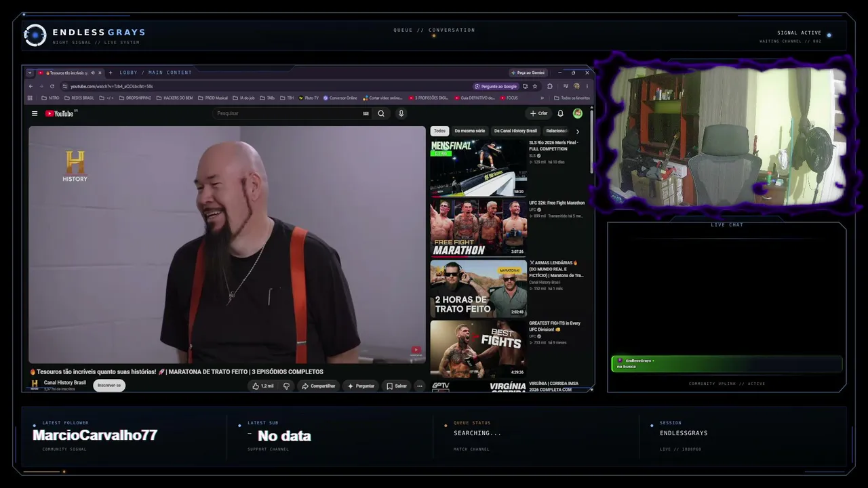Open the PROD Musical bookmarks folder
Viewport: 868px width, 488px height.
coord(213,98)
